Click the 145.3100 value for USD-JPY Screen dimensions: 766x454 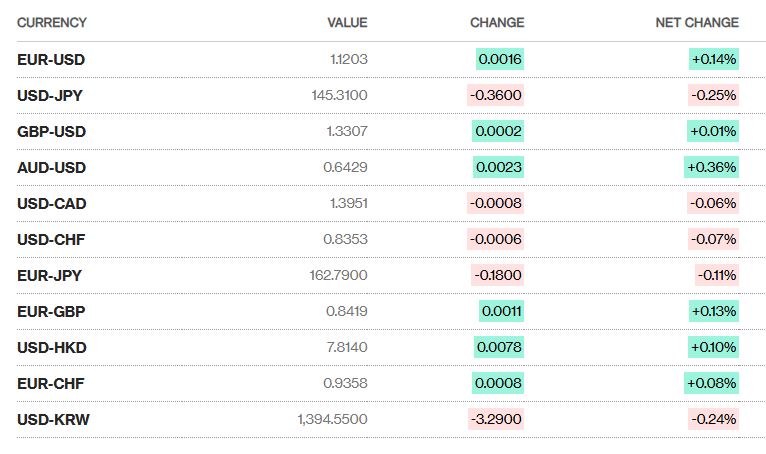tap(339, 95)
